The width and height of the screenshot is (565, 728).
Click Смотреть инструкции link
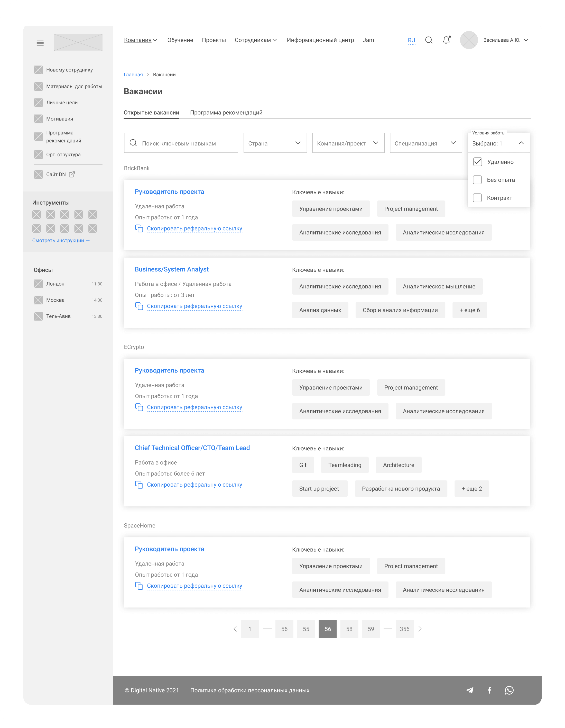(x=61, y=240)
